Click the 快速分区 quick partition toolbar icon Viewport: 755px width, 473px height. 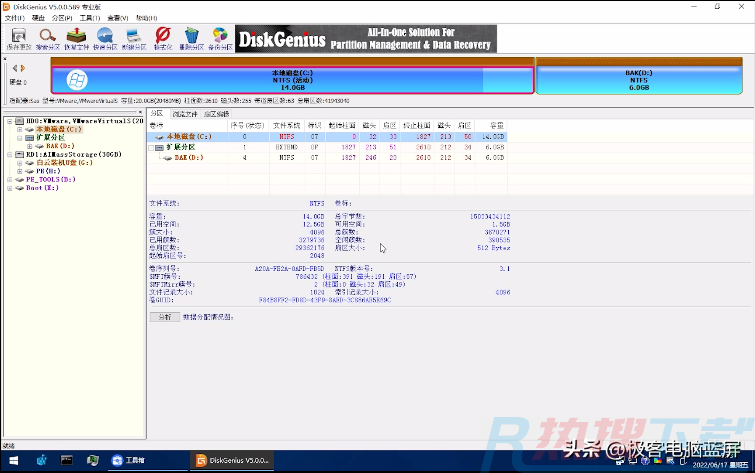coord(105,39)
